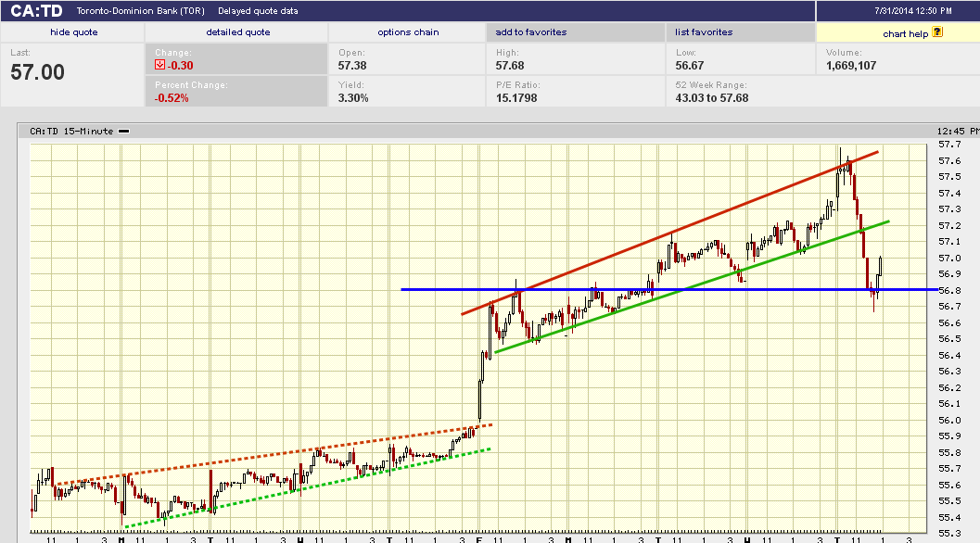
Task: Select the volume value 1,669,107
Action: click(851, 66)
